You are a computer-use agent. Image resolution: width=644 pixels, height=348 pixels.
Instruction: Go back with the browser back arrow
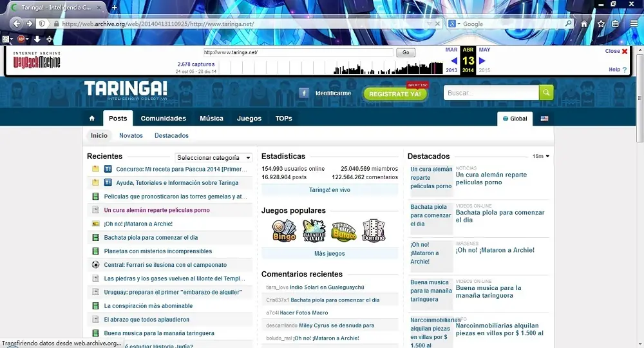pyautogui.click(x=17, y=24)
